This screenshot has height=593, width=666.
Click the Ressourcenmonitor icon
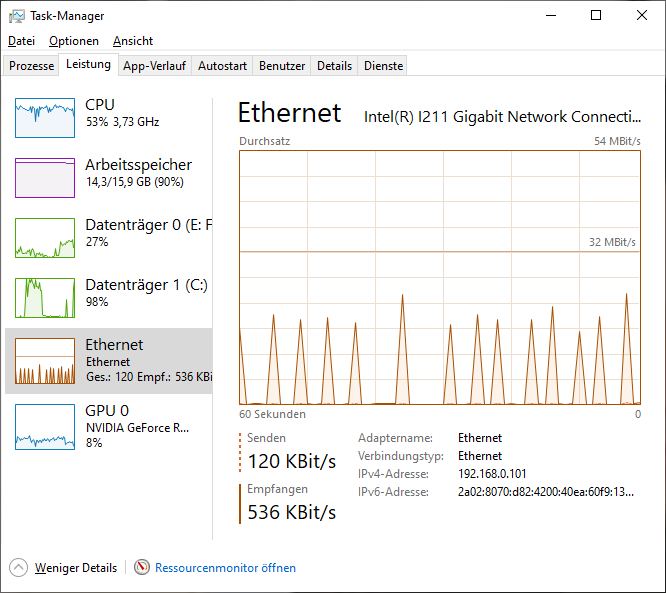(x=142, y=568)
